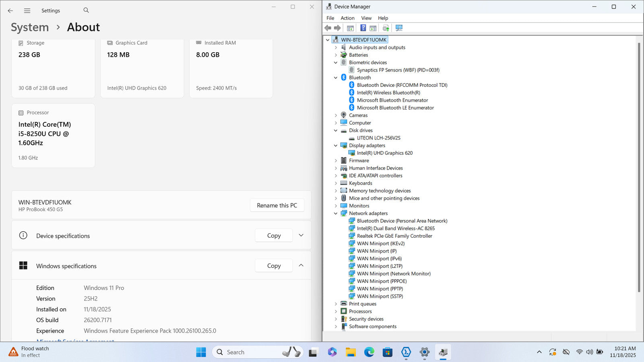Click Scan for hardware changes toolbar icon
This screenshot has width=644, height=362.
coord(399,28)
